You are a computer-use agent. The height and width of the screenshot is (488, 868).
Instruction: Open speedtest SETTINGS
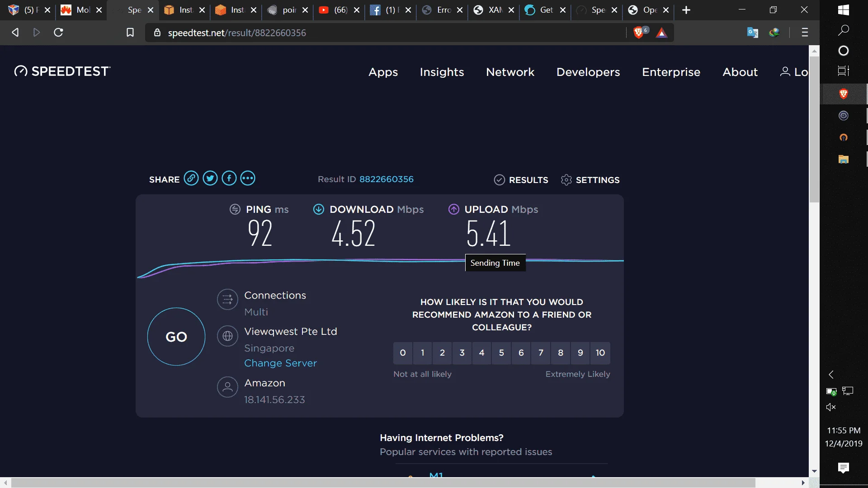coord(590,180)
